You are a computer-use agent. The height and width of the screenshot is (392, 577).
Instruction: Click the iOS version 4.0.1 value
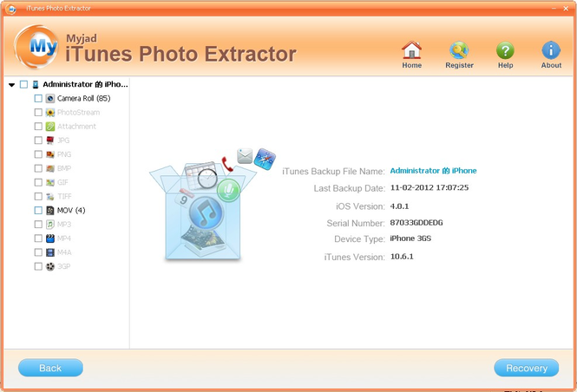click(399, 206)
